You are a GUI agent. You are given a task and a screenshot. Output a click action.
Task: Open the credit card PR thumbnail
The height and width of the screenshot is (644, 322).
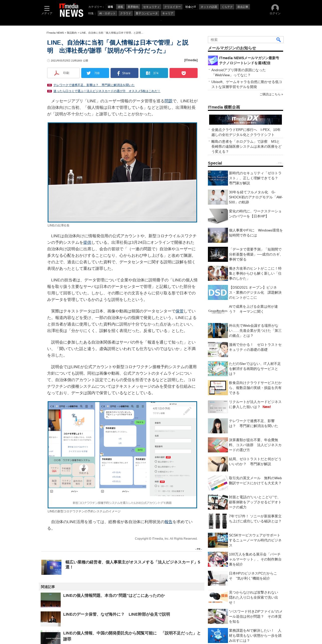[x=51, y=567]
